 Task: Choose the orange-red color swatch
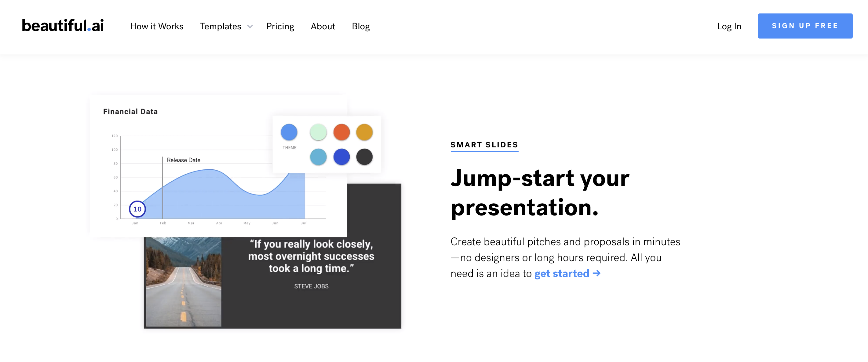point(341,132)
